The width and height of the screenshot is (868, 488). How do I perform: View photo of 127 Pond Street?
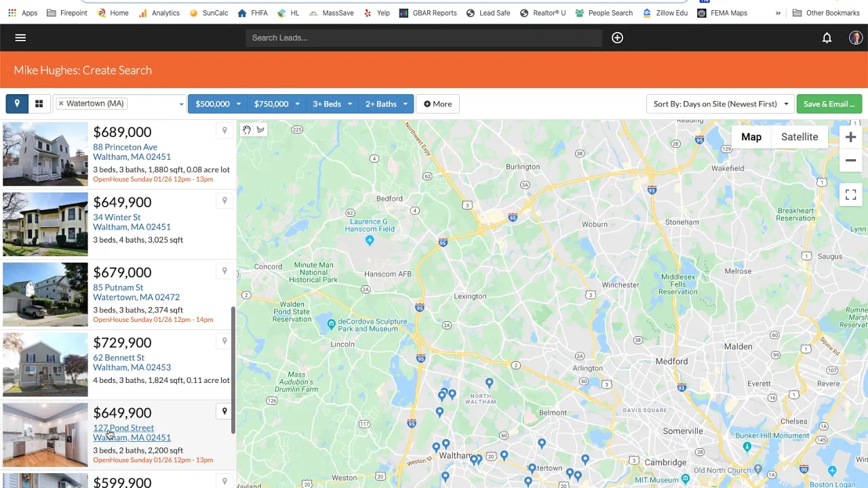pos(45,434)
